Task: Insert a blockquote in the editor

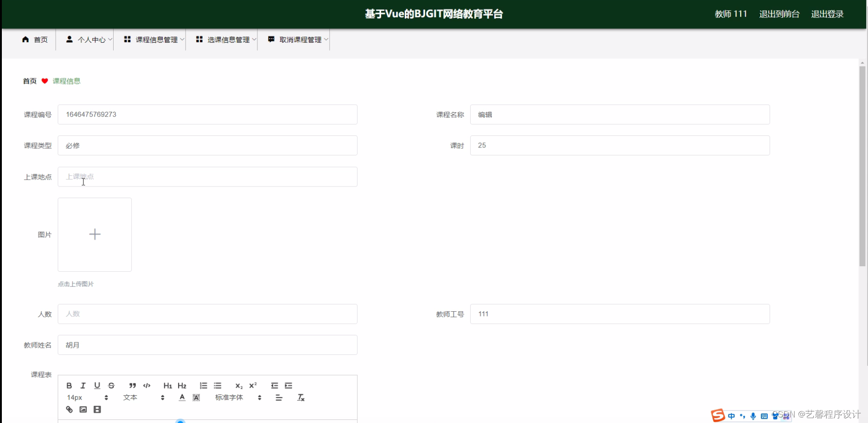Action: 132,385
